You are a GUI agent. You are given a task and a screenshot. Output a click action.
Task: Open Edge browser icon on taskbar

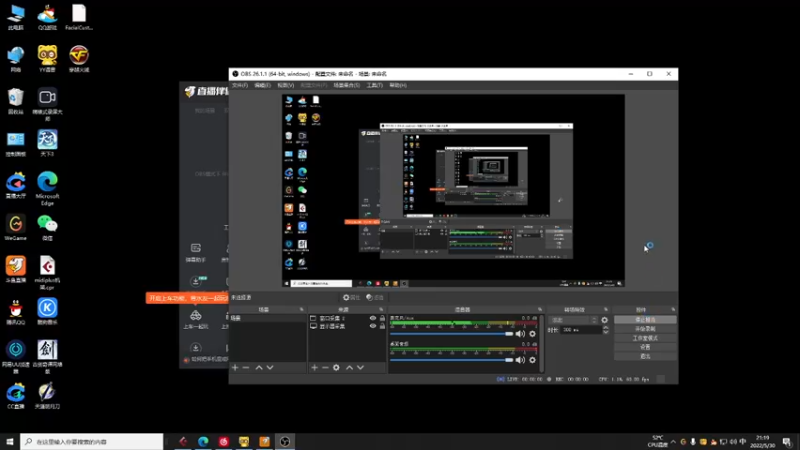(203, 441)
